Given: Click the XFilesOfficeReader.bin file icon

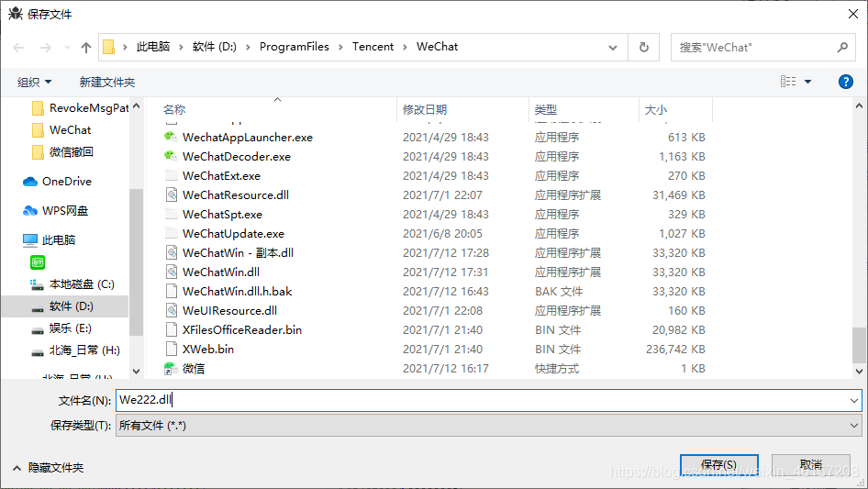Looking at the screenshot, I should 172,329.
